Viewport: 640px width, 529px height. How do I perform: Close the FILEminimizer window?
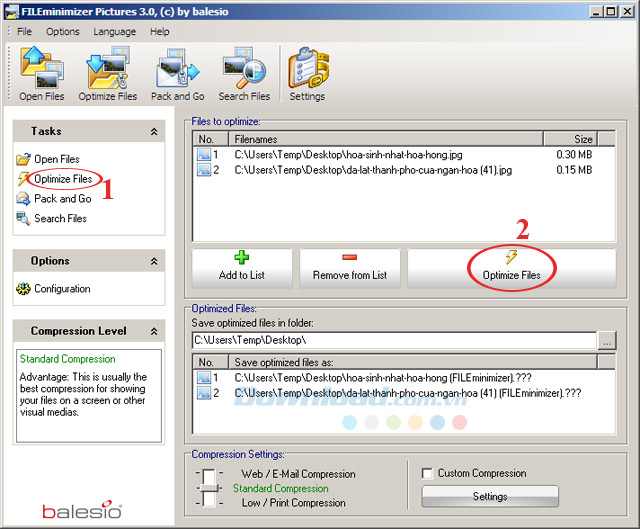pyautogui.click(x=627, y=11)
